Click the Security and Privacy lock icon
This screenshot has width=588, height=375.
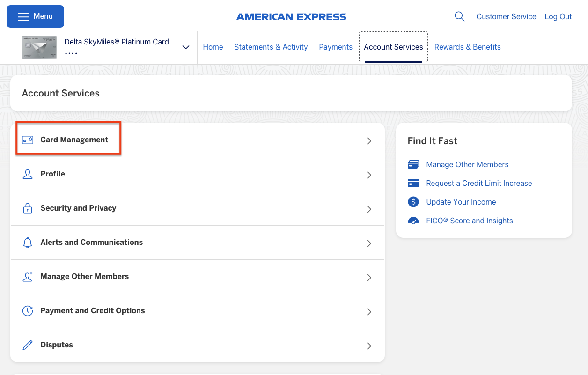coord(28,208)
